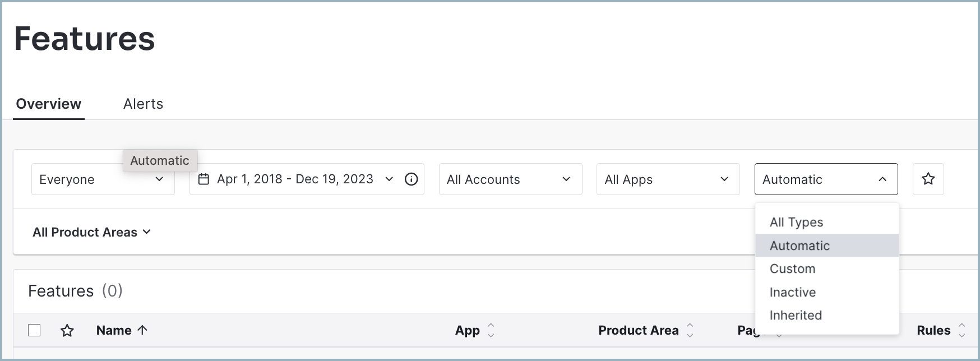Open the All Accounts dropdown
The image size is (980, 361).
(510, 179)
